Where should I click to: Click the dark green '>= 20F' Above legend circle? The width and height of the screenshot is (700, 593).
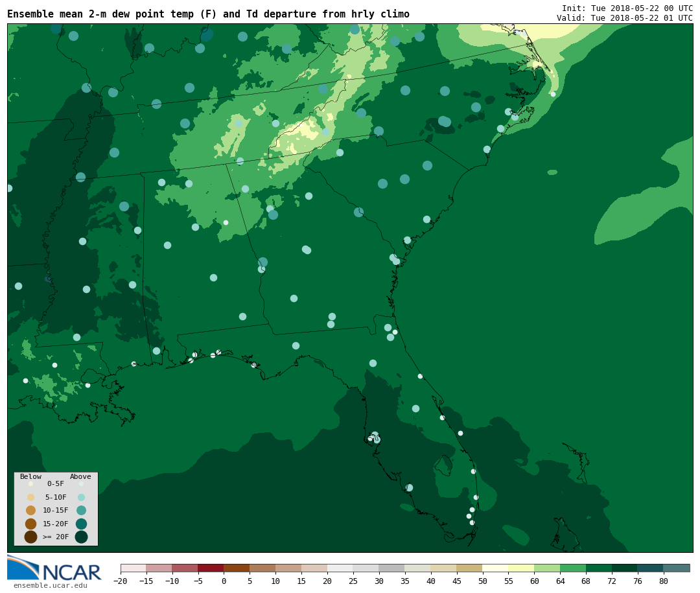pyautogui.click(x=81, y=537)
